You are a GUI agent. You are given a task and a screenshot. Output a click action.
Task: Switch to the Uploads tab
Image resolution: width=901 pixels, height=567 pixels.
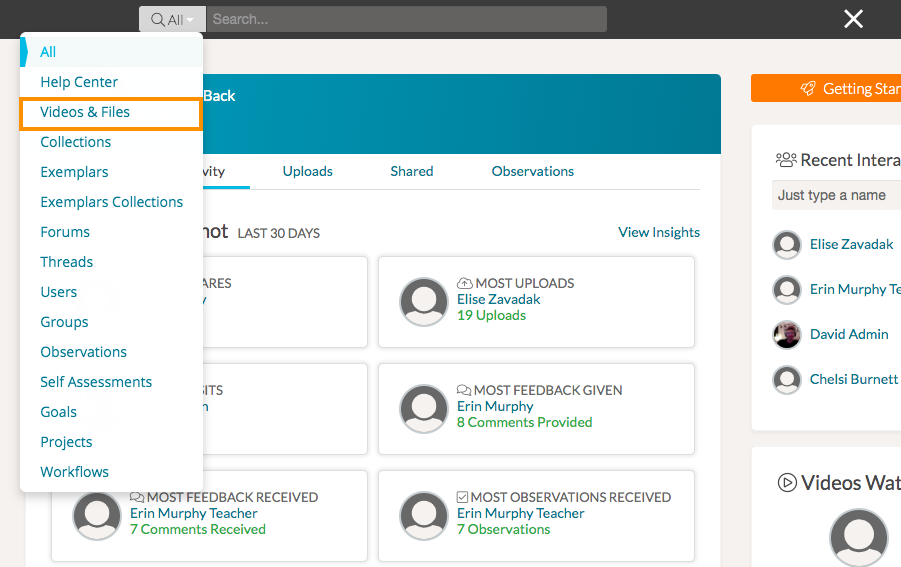click(x=307, y=171)
